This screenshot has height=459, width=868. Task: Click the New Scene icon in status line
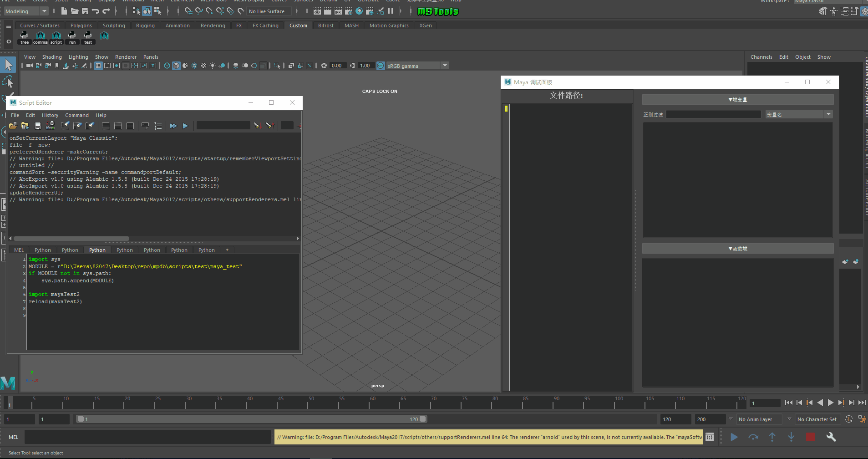(64, 11)
